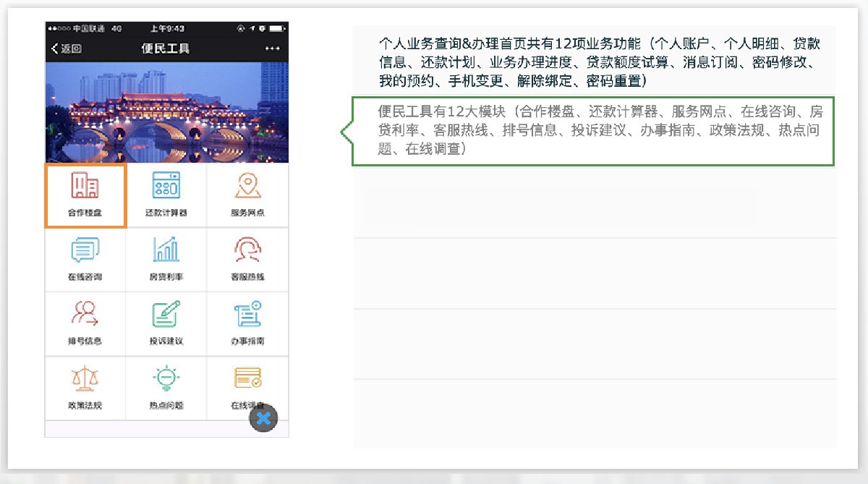Viewport: 868px width, 484px height.
Task: Tap the 办事指南 guide scroll icon
Action: (x=247, y=315)
